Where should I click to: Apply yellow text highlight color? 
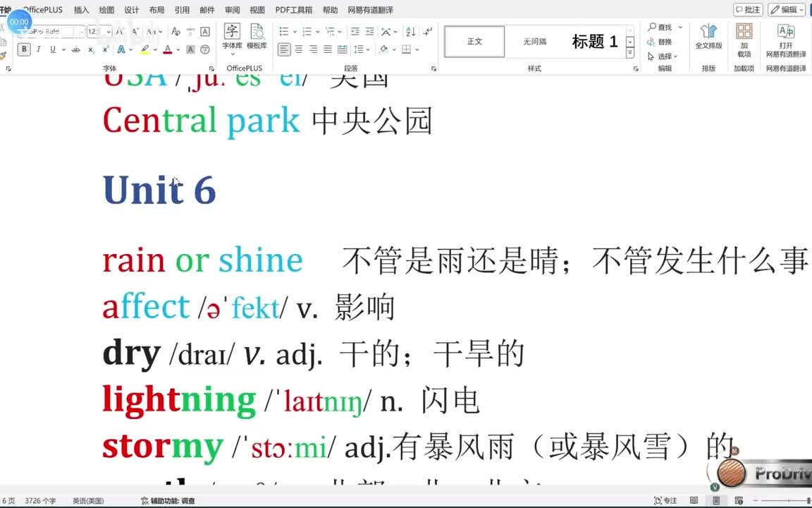145,49
